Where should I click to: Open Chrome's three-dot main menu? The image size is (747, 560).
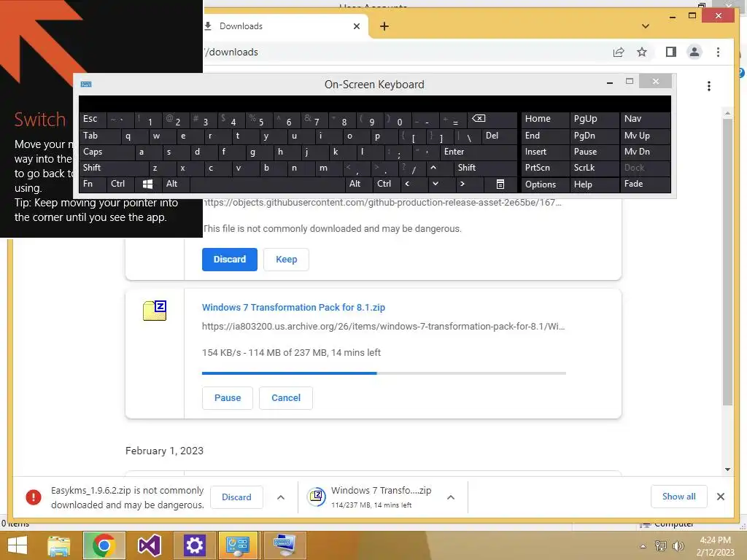coord(718,52)
